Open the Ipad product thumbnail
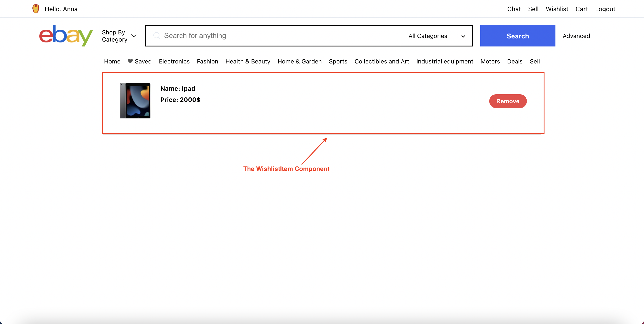 pos(135,101)
